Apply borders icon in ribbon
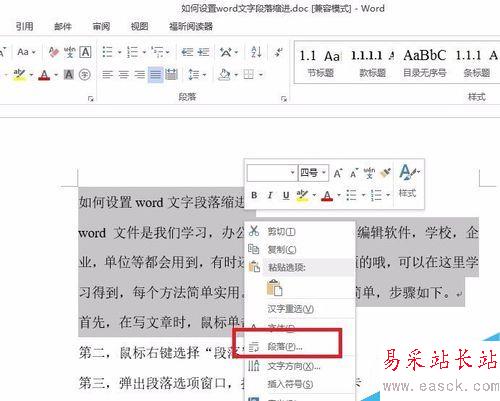The width and height of the screenshot is (500, 401). 249,75
